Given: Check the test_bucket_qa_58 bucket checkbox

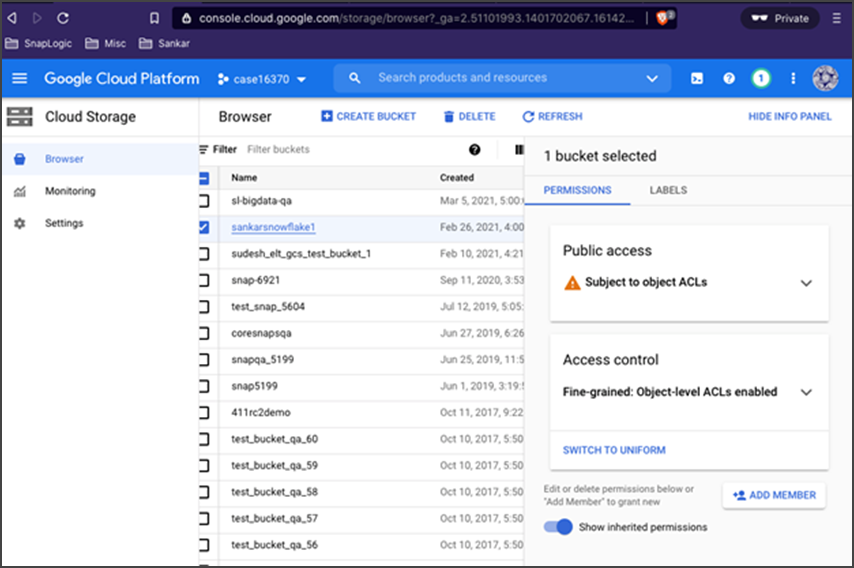Looking at the screenshot, I should coord(204,492).
